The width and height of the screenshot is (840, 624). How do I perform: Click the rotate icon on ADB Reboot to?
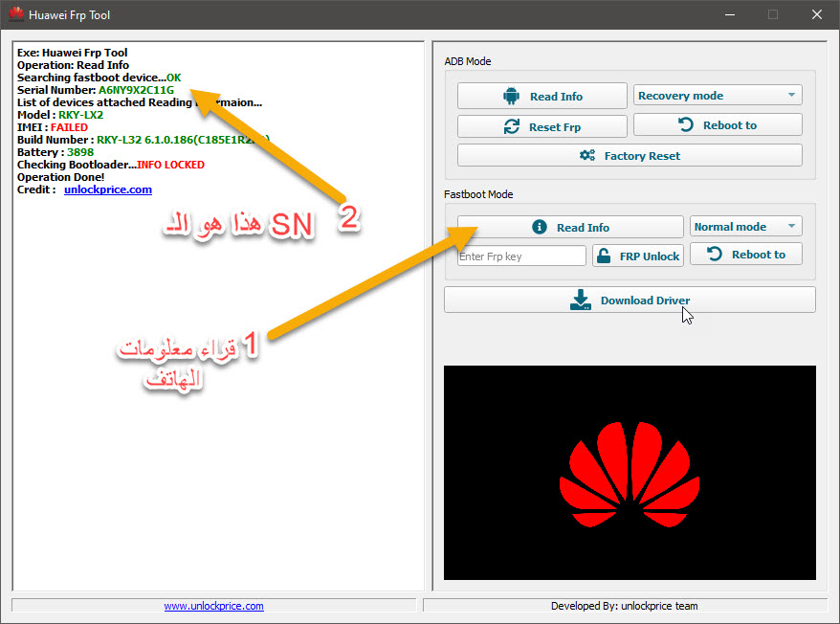[x=686, y=125]
